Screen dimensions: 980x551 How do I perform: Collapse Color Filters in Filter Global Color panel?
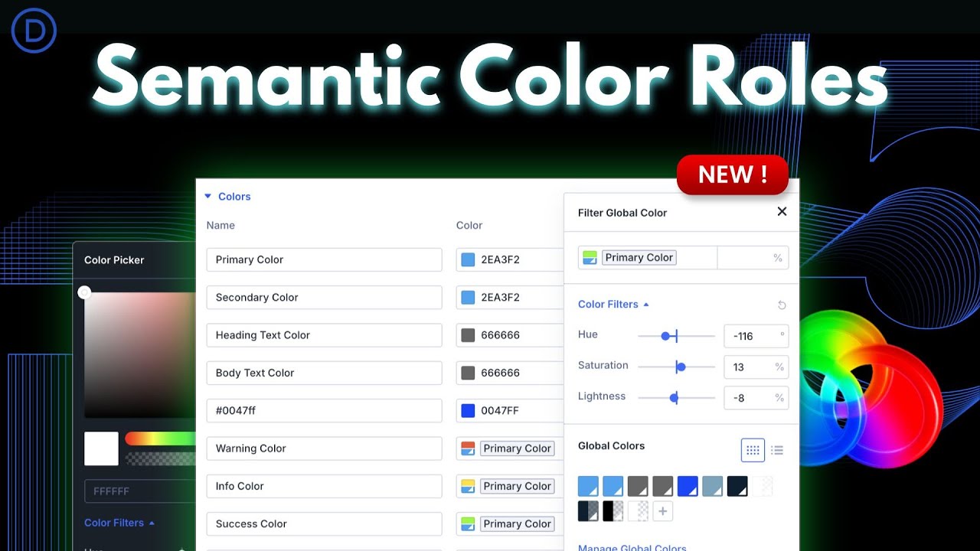click(613, 304)
